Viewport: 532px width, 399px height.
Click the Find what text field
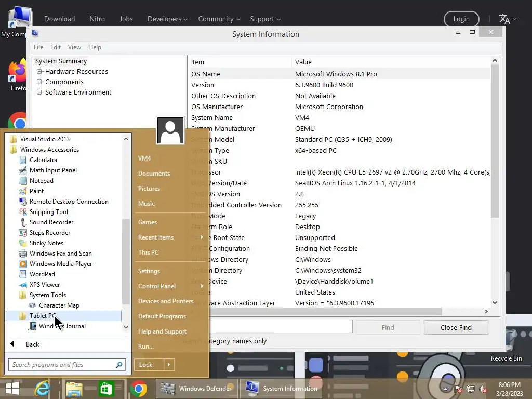coord(281,327)
